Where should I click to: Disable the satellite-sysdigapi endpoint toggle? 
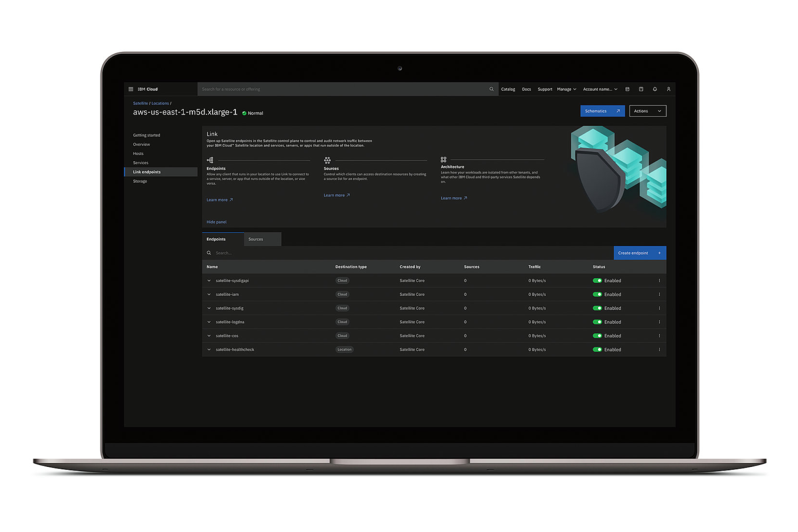(597, 281)
